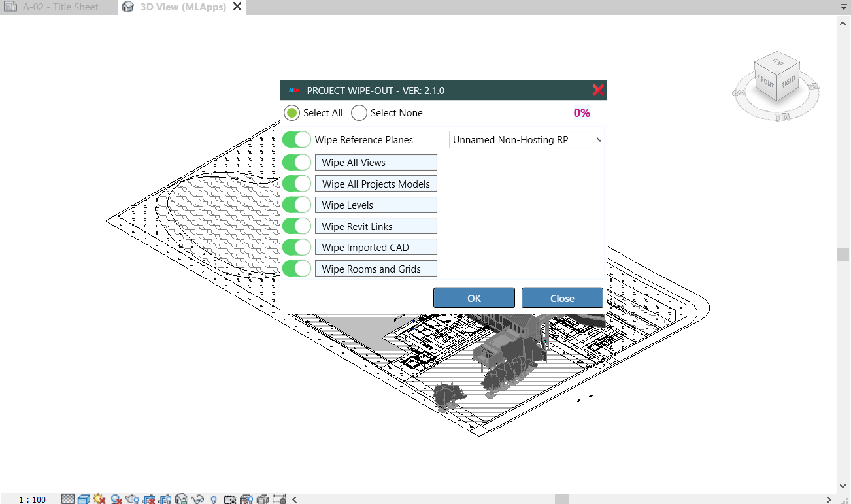Open the Visual Style cube icon
The width and height of the screenshot is (851, 504).
tap(84, 499)
